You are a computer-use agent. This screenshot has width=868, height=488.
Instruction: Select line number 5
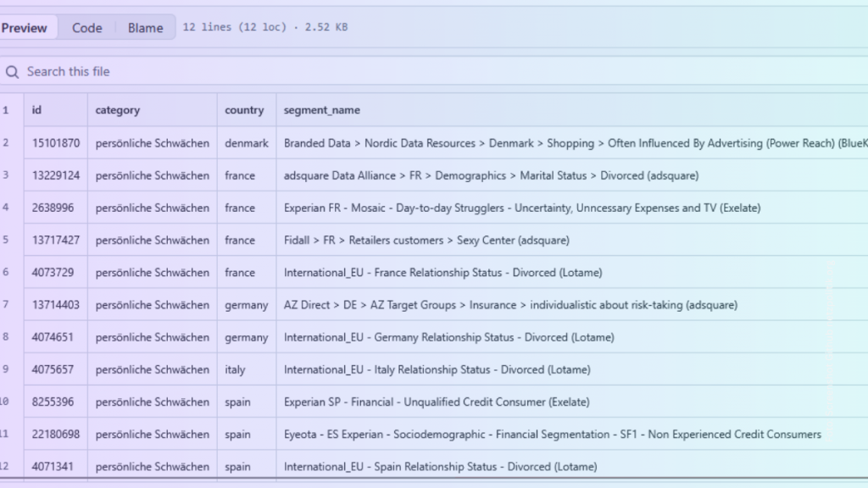(6, 240)
